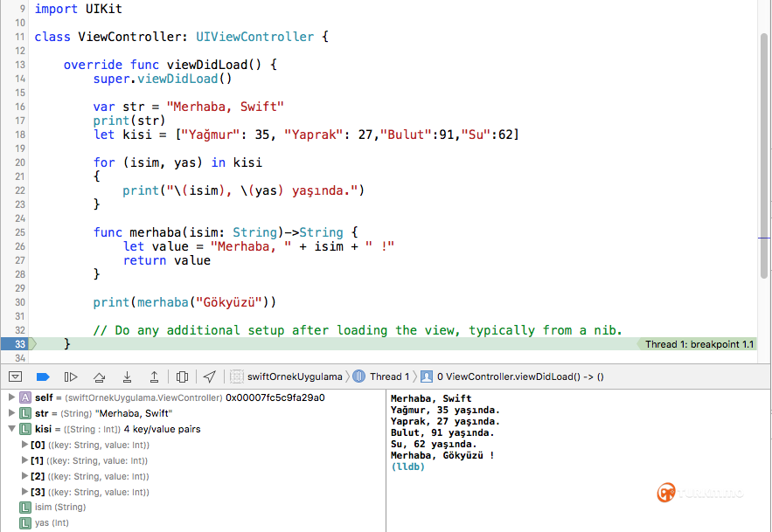Click the (lldb) console prompt
This screenshot has width=772, height=532.
tap(407, 466)
